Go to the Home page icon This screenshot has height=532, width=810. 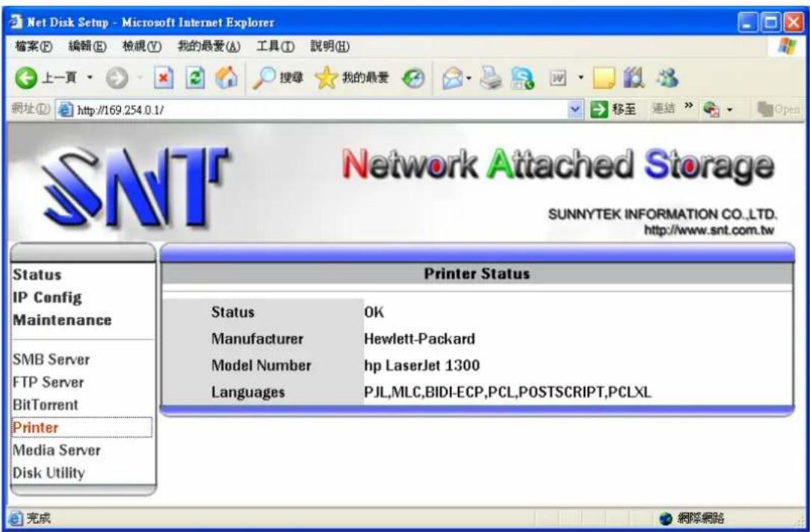point(226,78)
